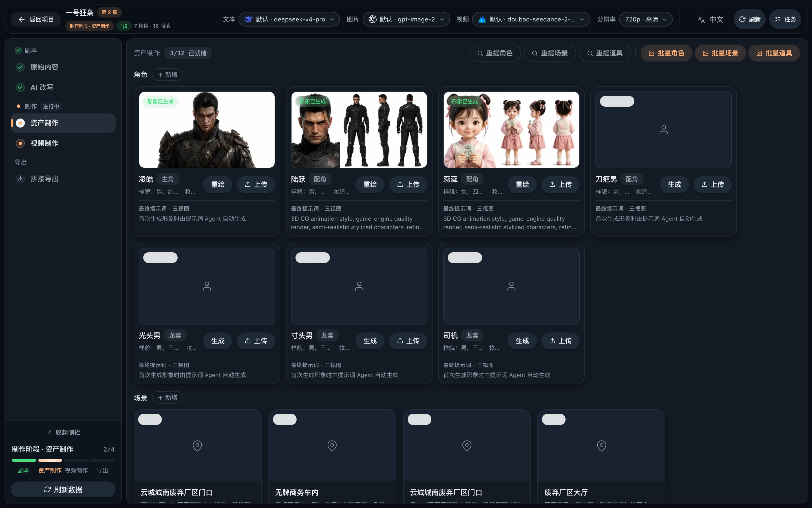Viewport: 812px width, 508px height.
Task: Switch language via 中文 translate icon
Action: click(x=710, y=19)
